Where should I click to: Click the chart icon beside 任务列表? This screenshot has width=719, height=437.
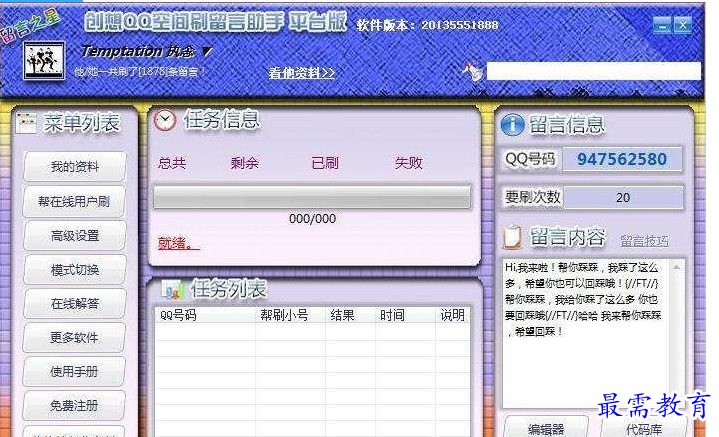173,290
